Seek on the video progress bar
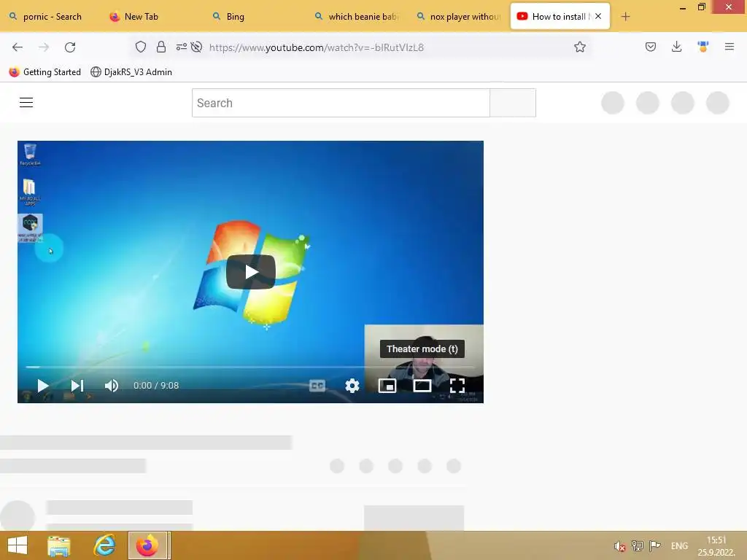The width and height of the screenshot is (747, 560). [x=251, y=367]
